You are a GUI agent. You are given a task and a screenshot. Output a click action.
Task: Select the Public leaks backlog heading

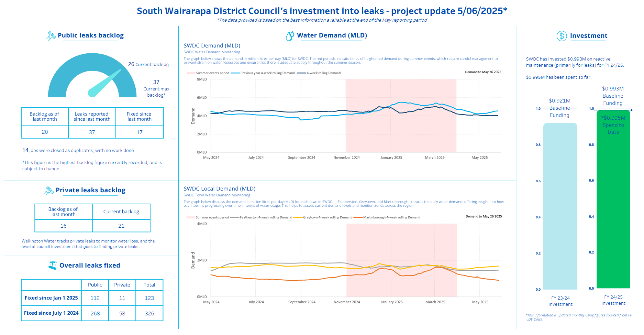(x=91, y=35)
